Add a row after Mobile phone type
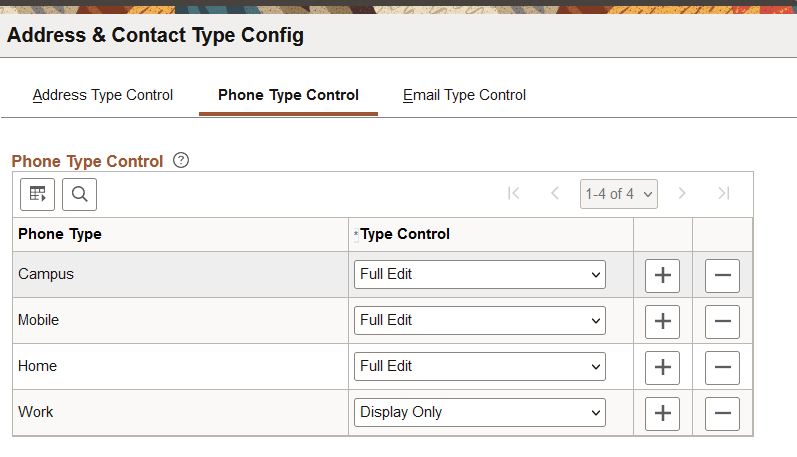The width and height of the screenshot is (797, 457). pyautogui.click(x=662, y=321)
